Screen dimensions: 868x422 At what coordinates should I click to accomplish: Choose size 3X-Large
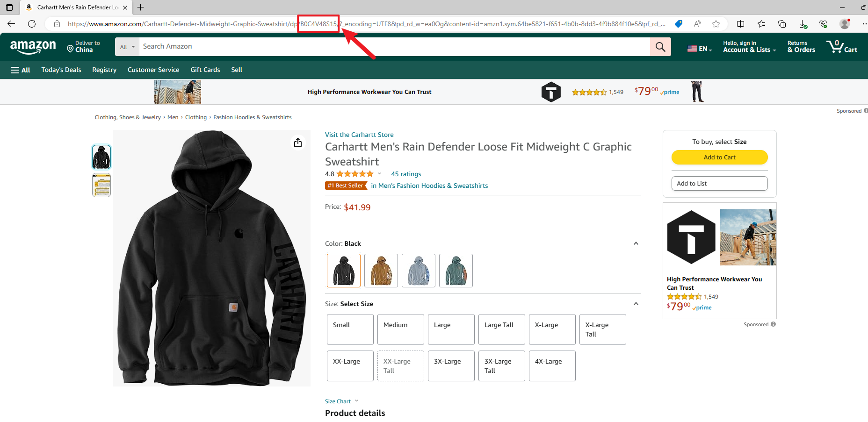(x=451, y=365)
